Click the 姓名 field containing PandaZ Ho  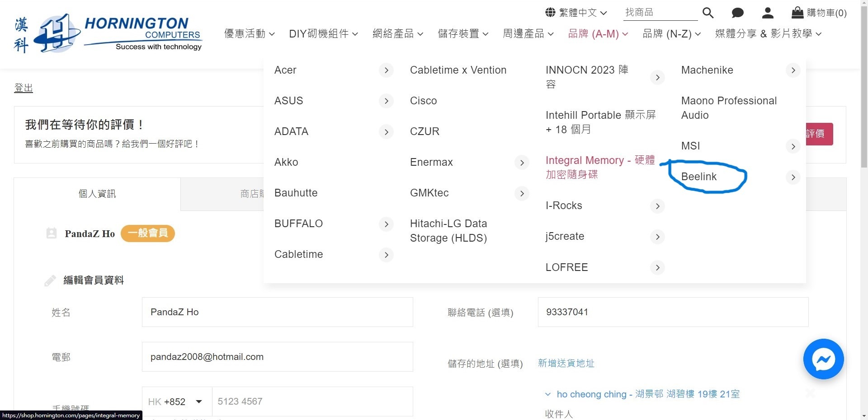click(277, 312)
